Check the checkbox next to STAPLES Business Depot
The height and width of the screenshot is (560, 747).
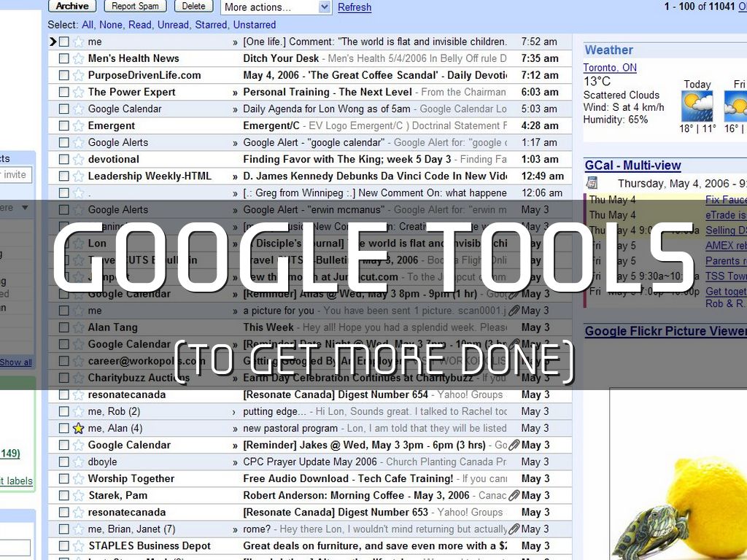click(63, 545)
